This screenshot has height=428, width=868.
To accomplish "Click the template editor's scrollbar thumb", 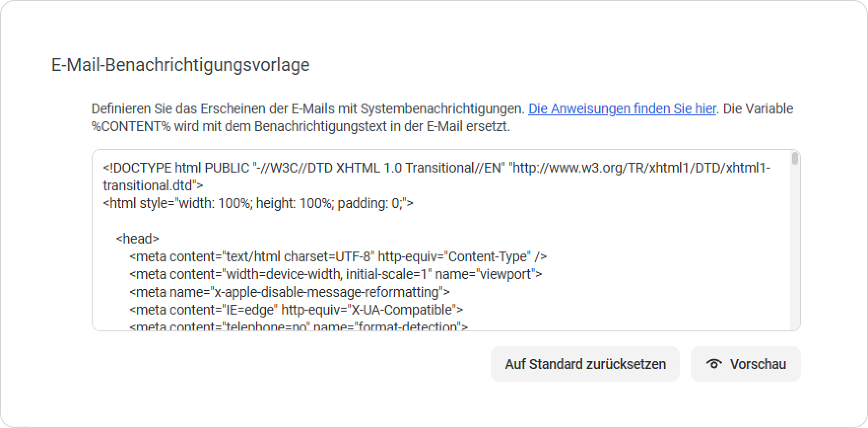I will click(795, 158).
